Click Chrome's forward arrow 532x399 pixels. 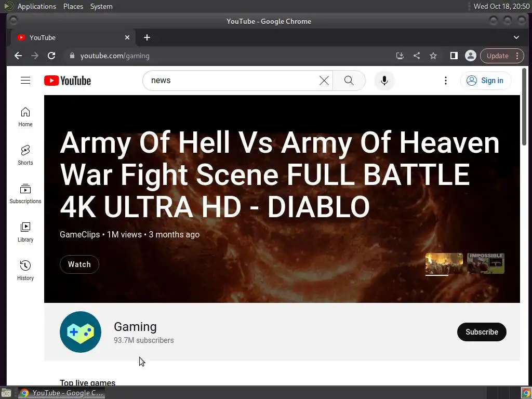(x=35, y=56)
